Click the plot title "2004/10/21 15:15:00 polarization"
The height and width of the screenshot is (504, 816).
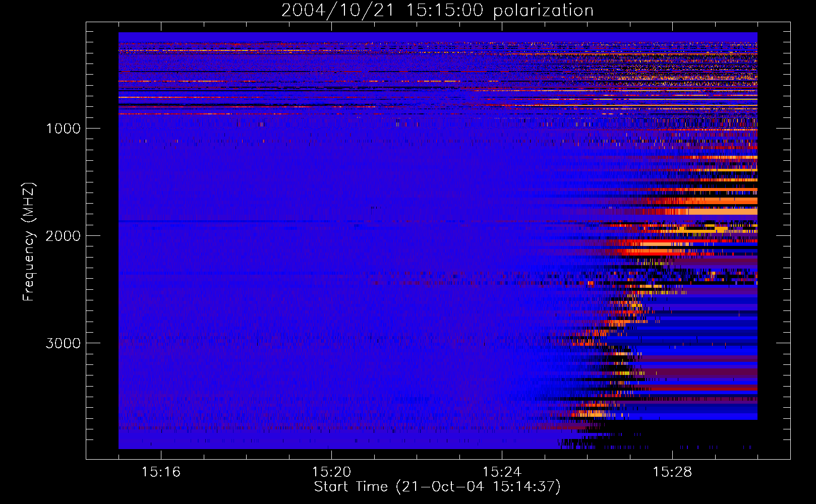click(x=437, y=11)
